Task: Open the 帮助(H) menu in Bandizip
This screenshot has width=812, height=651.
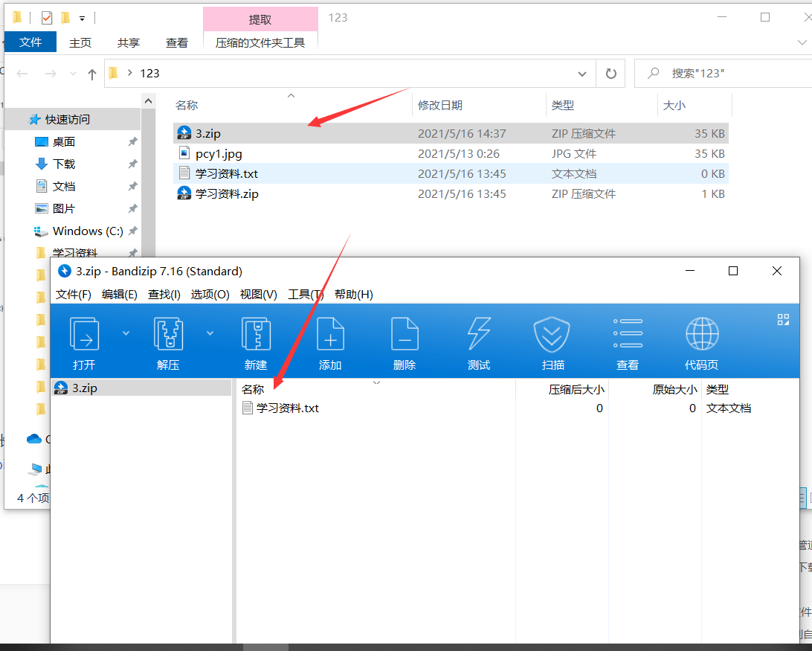Action: (x=354, y=295)
